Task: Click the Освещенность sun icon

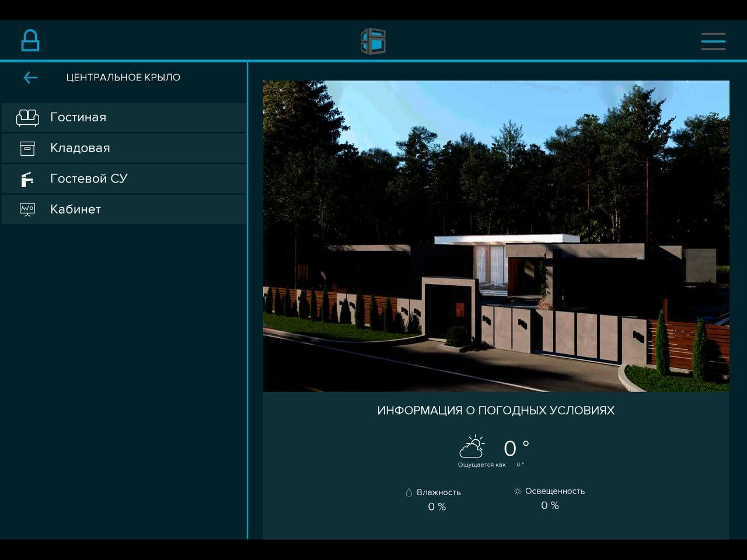Action: click(x=517, y=492)
